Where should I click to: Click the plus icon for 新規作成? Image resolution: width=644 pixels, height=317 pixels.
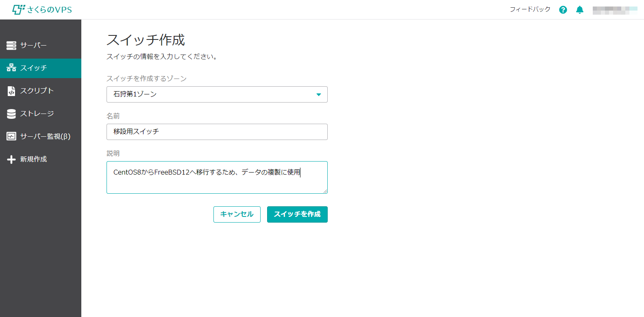11,159
